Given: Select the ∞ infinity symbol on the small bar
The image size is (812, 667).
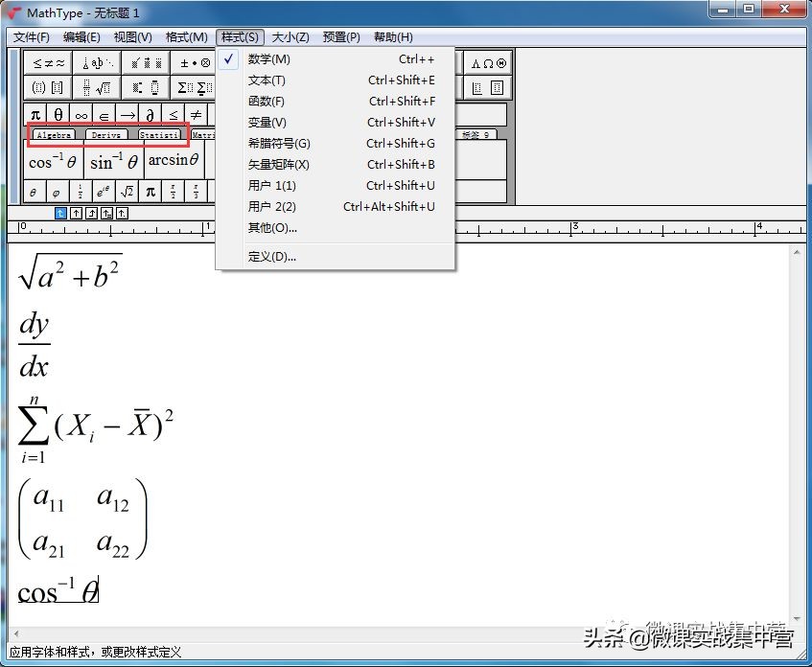Looking at the screenshot, I should pos(81,113).
